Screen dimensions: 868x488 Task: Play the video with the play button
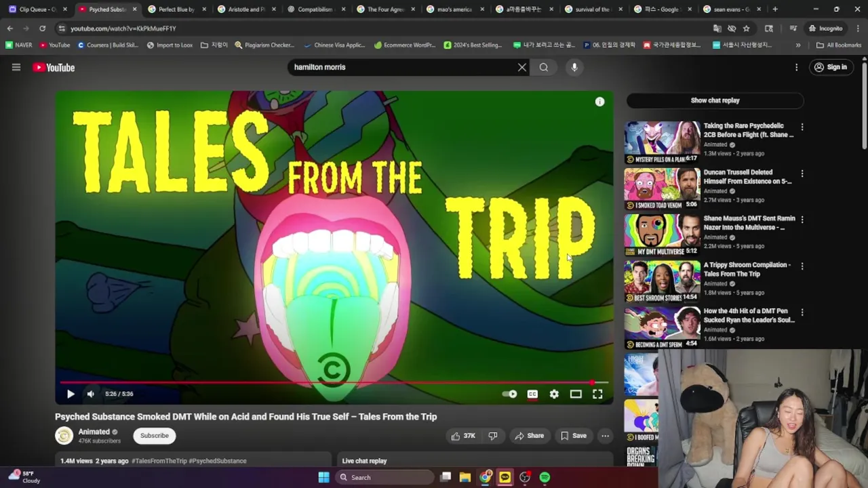click(x=71, y=394)
